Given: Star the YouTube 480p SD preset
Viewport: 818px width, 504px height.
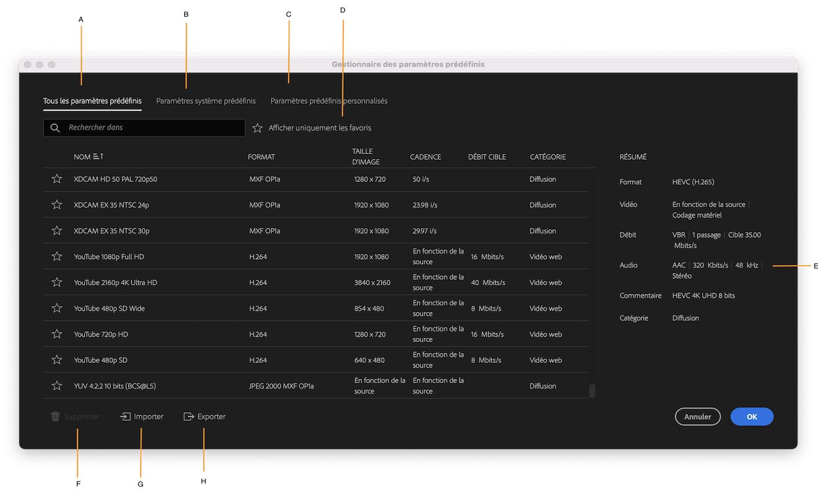Looking at the screenshot, I should pos(57,360).
